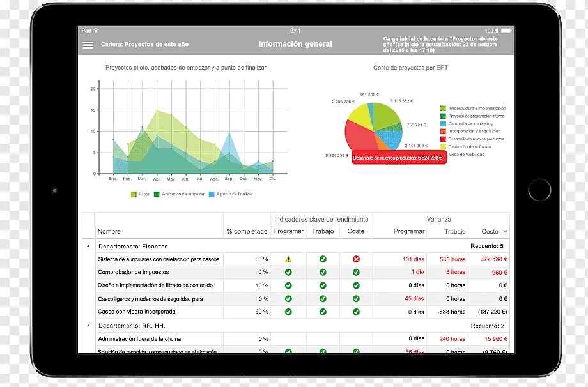Click Desarrollo de nuevos productos legend swatch
Image resolution: width=588 pixels, height=387 pixels.
point(443,139)
